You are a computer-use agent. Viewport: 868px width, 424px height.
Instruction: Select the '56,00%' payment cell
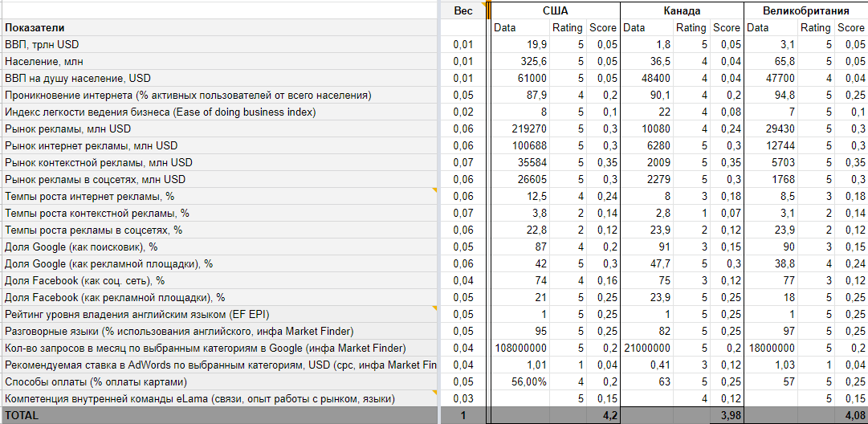521,382
